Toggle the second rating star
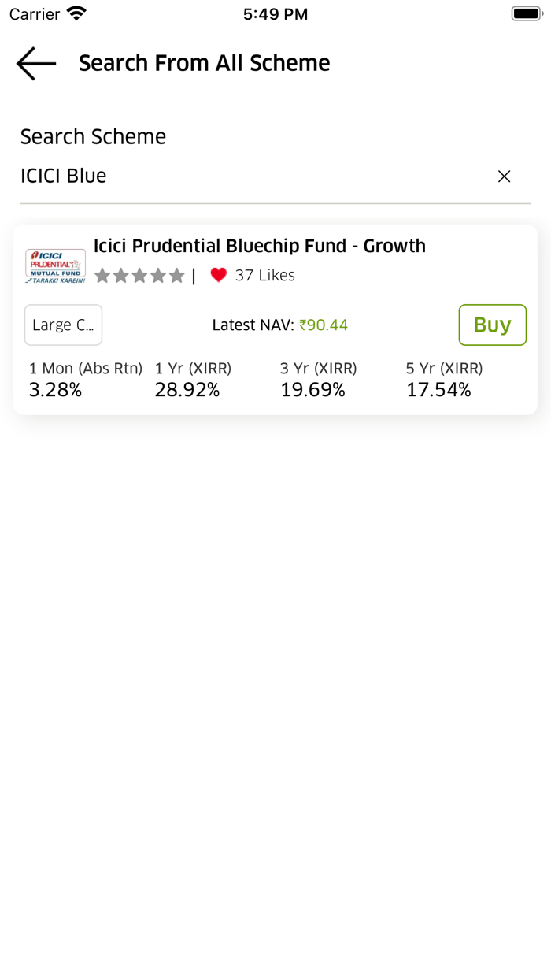This screenshot has height=980, width=551. 120,275
